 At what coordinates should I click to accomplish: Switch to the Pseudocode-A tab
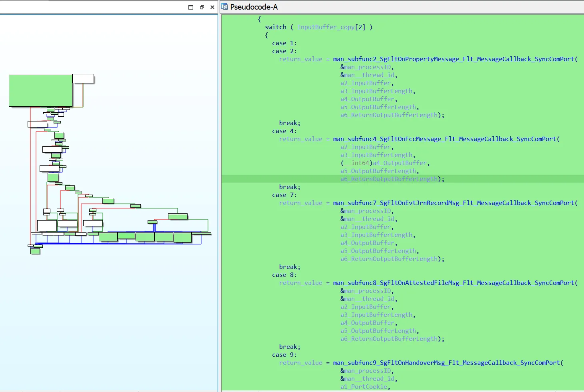click(254, 7)
